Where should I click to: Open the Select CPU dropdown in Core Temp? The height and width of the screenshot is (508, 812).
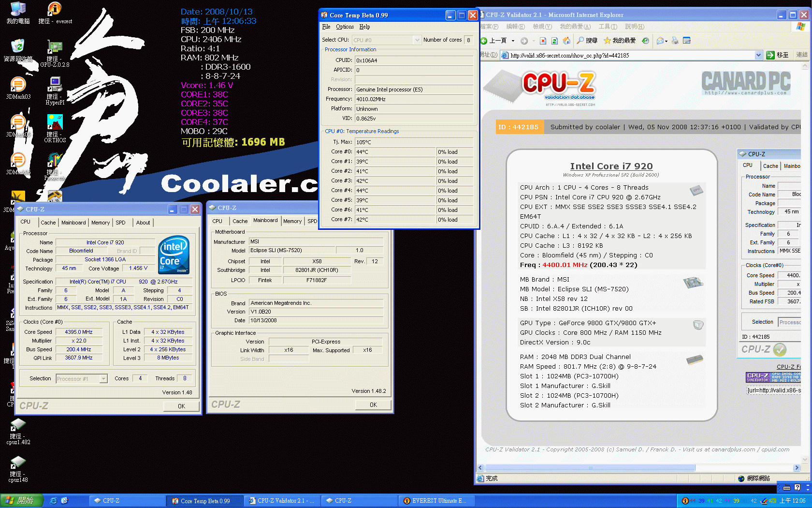[417, 40]
